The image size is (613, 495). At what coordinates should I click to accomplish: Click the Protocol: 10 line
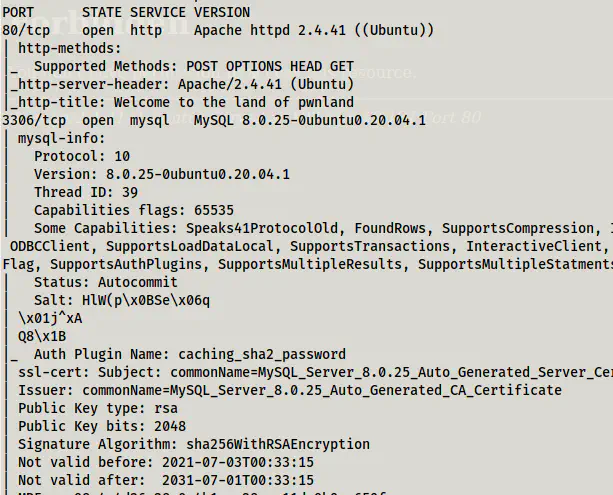click(x=82, y=156)
